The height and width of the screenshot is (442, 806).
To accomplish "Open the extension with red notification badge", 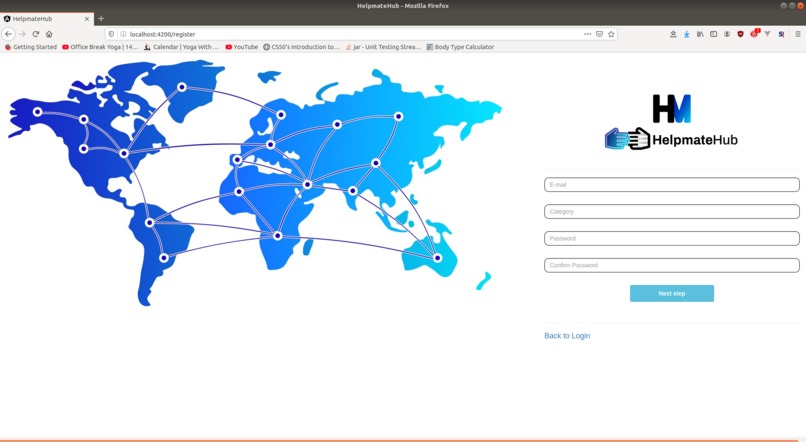I will click(x=754, y=33).
